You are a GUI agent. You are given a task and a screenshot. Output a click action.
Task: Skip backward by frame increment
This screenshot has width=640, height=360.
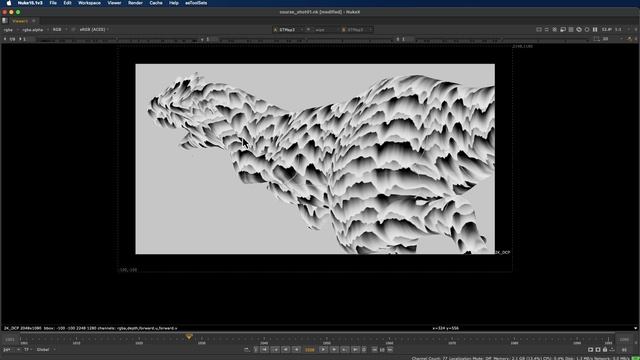[x=374, y=350]
